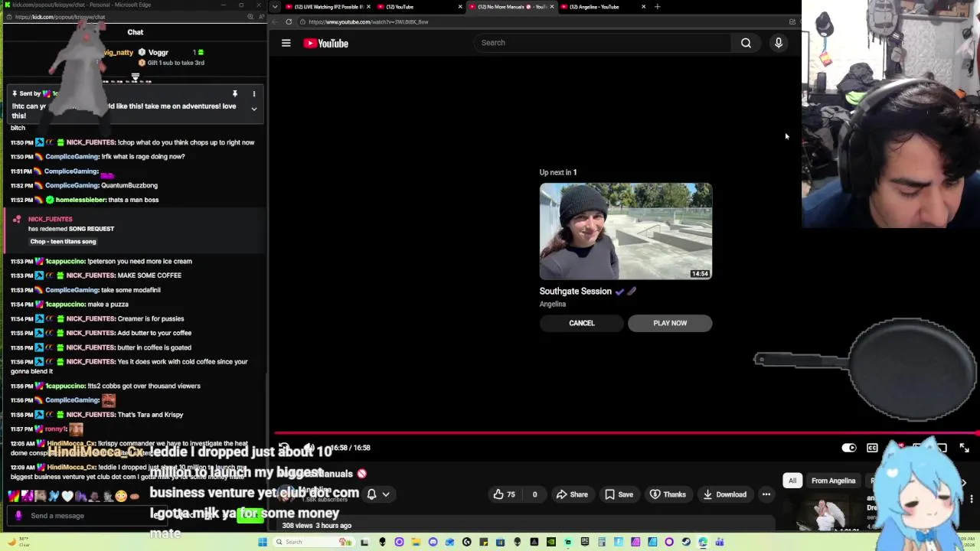Switch to the Angelina - YouTube browser tab
Screen dimensions: 980x551
pos(605,7)
